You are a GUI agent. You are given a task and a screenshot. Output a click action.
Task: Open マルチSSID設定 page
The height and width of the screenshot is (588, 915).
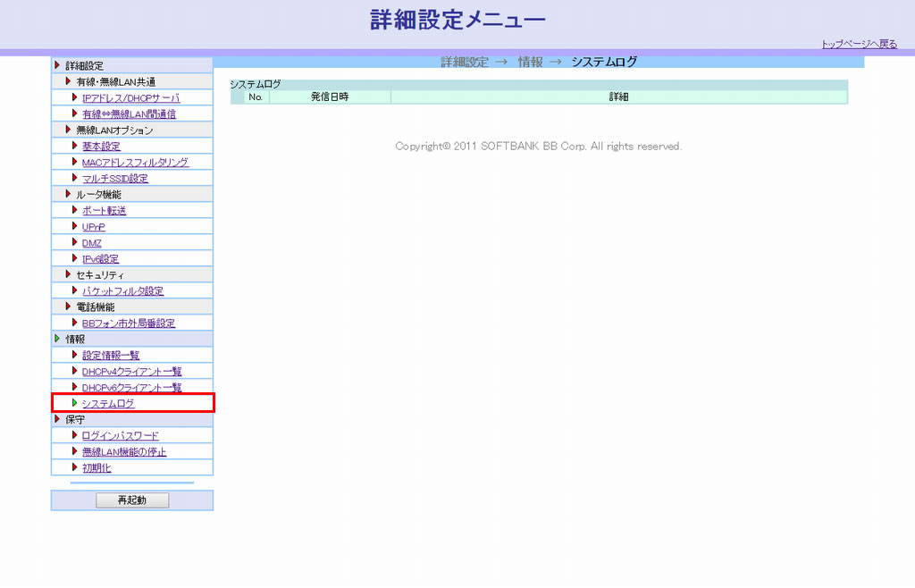pyautogui.click(x=115, y=179)
